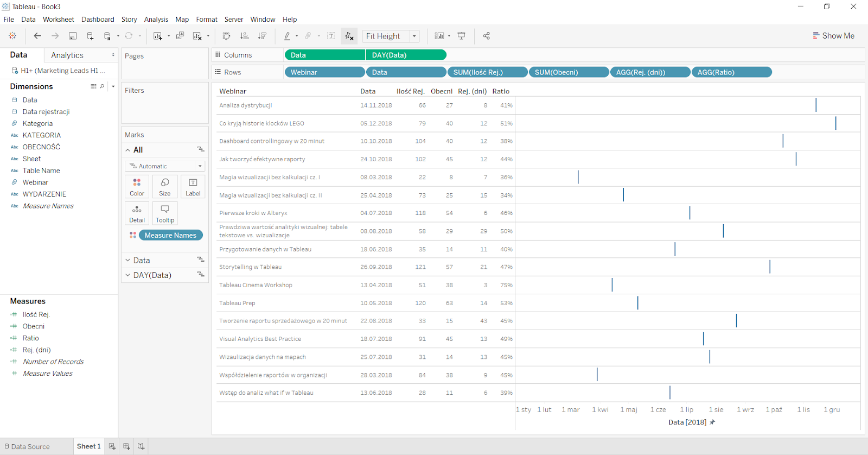Toggle the Show Me panel
The image size is (868, 455).
[x=833, y=36]
